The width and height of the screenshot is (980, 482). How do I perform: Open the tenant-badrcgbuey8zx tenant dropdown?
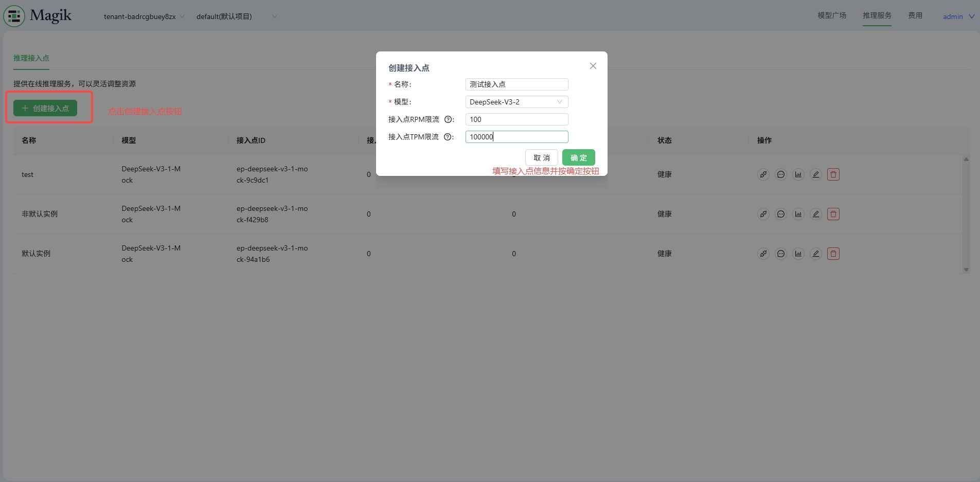pos(144,16)
